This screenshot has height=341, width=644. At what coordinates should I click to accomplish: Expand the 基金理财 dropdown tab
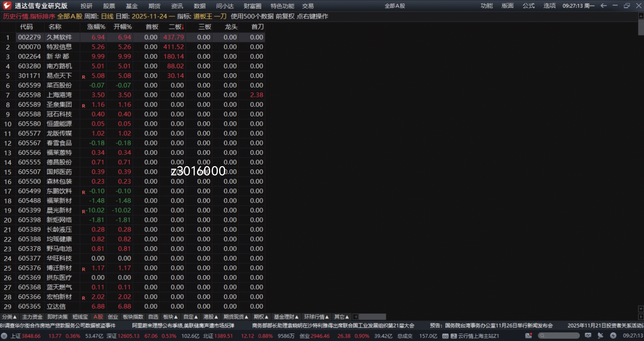click(286, 317)
